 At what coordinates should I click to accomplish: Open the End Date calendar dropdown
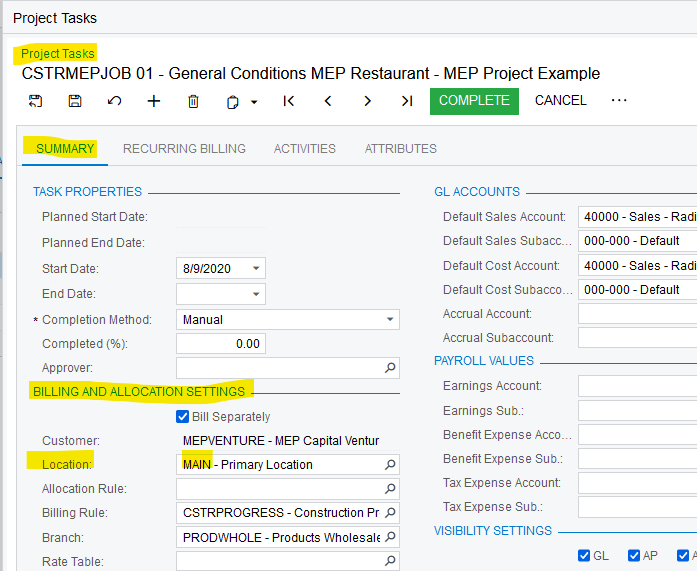tap(256, 294)
